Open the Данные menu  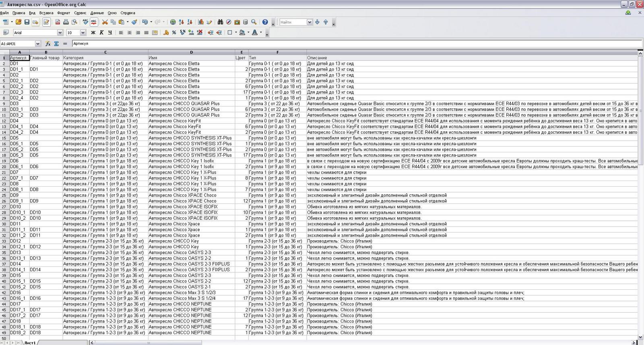click(x=97, y=13)
